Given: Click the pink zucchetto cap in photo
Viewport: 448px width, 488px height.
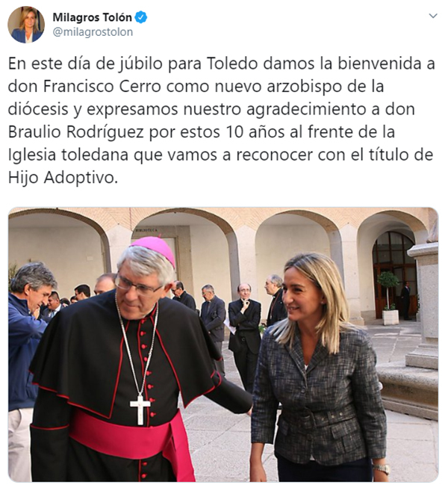Looking at the screenshot, I should (x=155, y=248).
